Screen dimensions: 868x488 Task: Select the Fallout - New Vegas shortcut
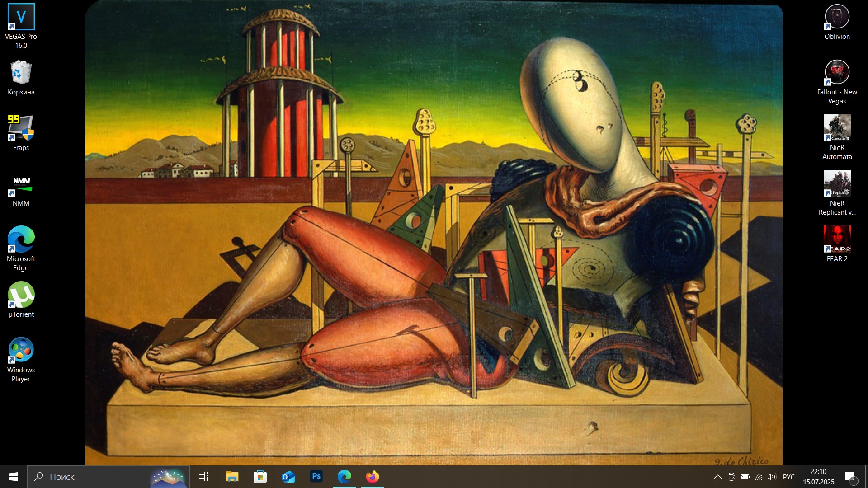coord(837,83)
